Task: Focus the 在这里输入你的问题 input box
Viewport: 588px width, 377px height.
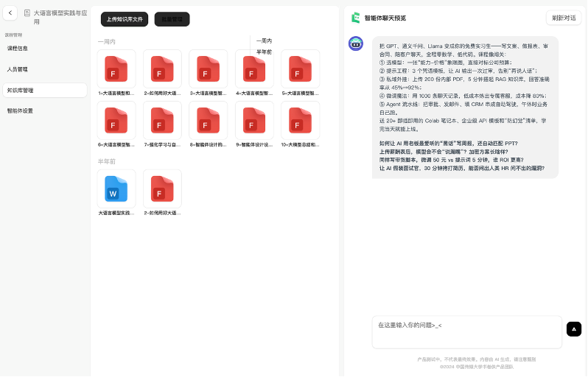Action: click(x=466, y=331)
